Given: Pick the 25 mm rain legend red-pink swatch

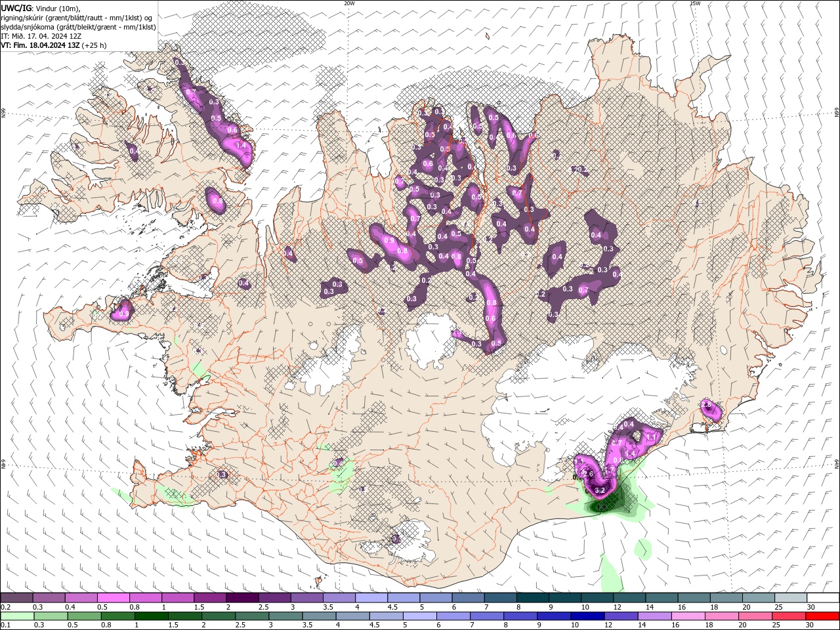Looking at the screenshot, I should click(788, 616).
